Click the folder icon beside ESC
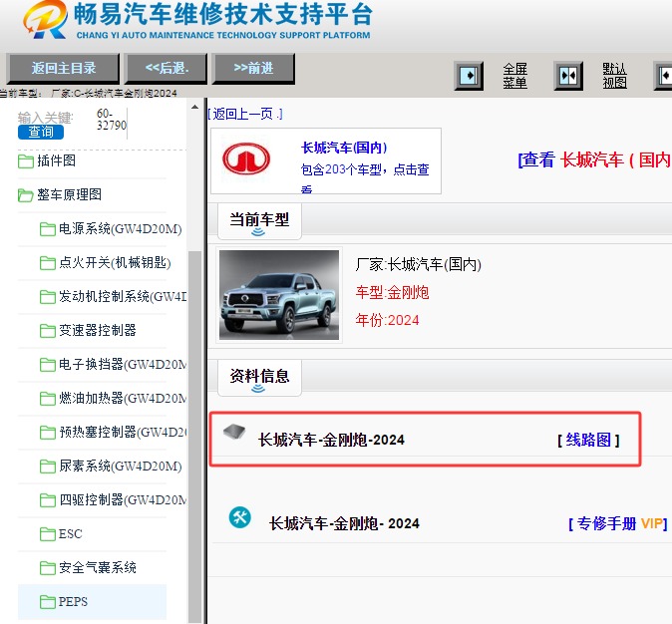This screenshot has height=624, width=672. [47, 534]
